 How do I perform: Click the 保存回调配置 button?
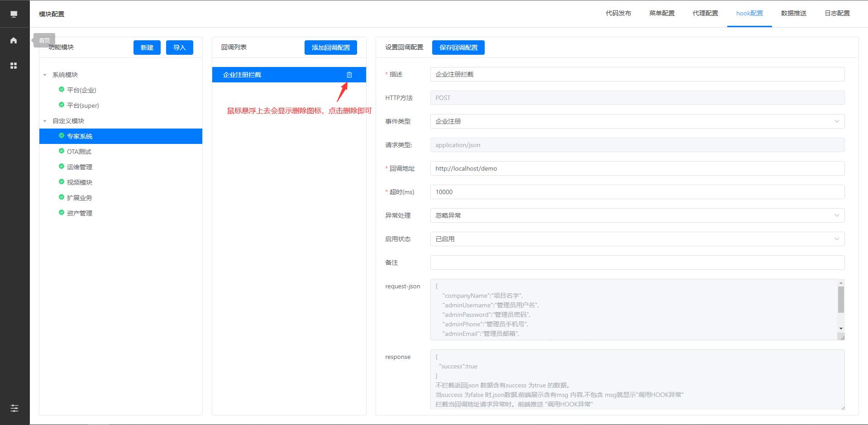(x=458, y=48)
